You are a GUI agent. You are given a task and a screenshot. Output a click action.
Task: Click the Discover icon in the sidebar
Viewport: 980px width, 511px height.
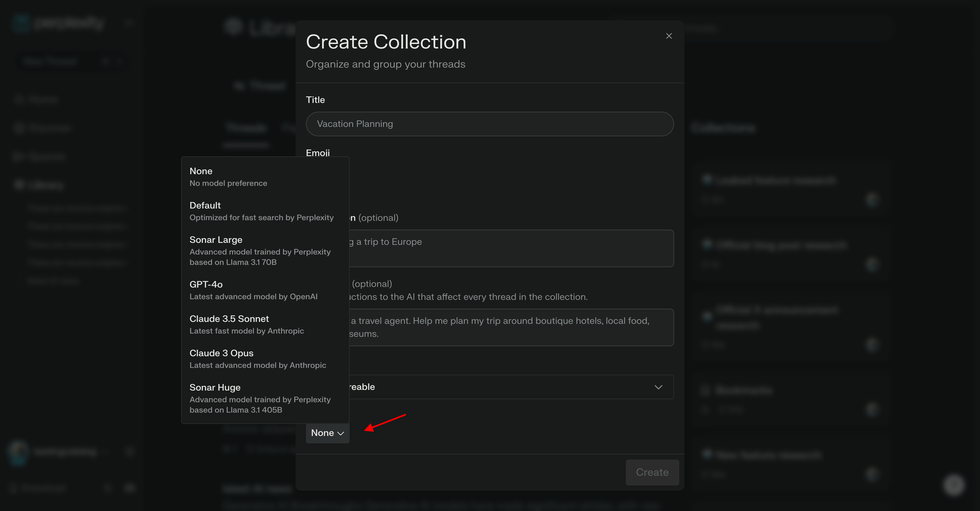19,128
